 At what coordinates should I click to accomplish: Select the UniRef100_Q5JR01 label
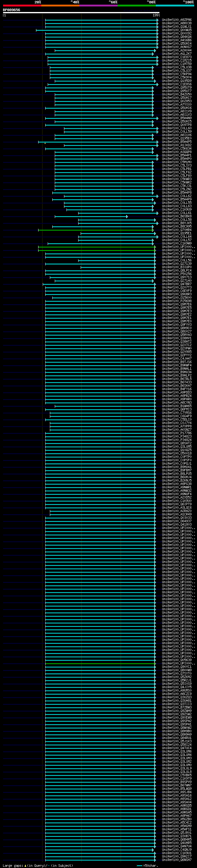pyautogui.click(x=176, y=833)
